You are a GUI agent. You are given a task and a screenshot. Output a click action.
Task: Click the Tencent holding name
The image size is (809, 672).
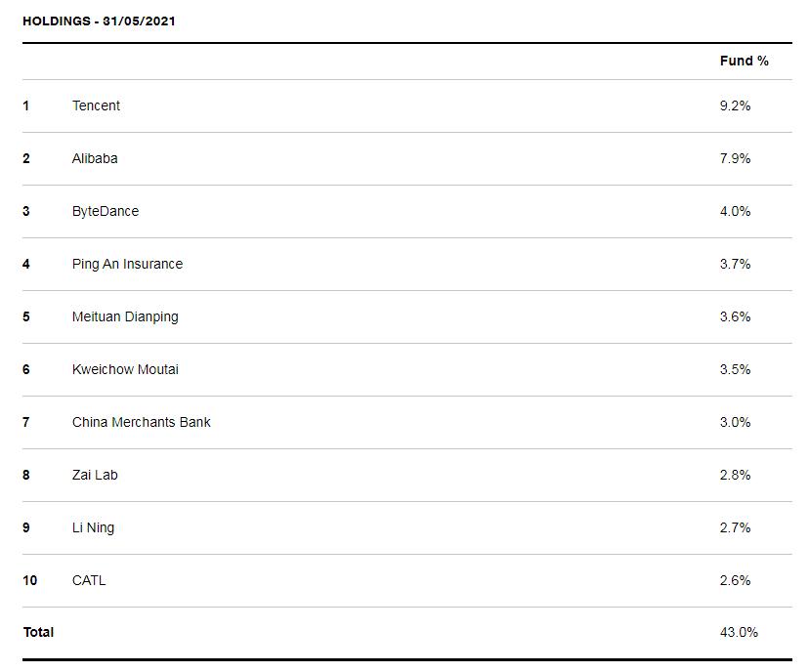click(x=96, y=105)
